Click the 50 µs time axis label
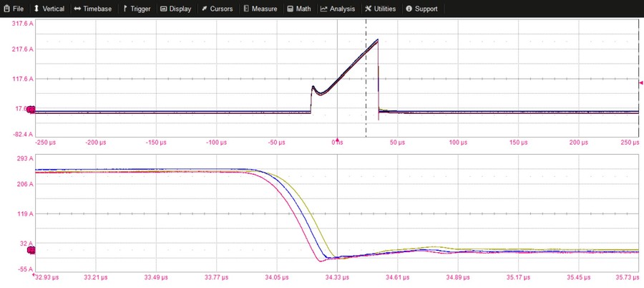This screenshot has width=644, height=288. [x=398, y=143]
